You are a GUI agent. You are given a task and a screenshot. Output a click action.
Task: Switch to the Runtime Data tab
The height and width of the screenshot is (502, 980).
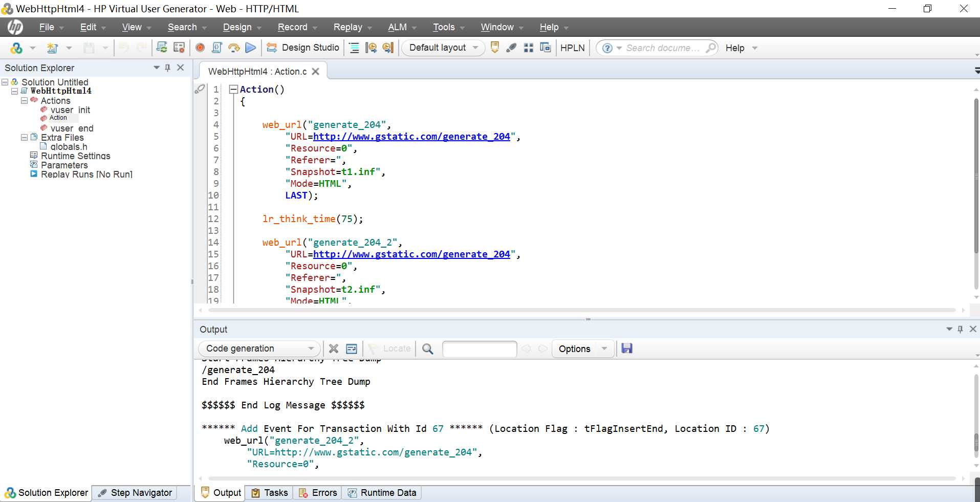point(382,493)
